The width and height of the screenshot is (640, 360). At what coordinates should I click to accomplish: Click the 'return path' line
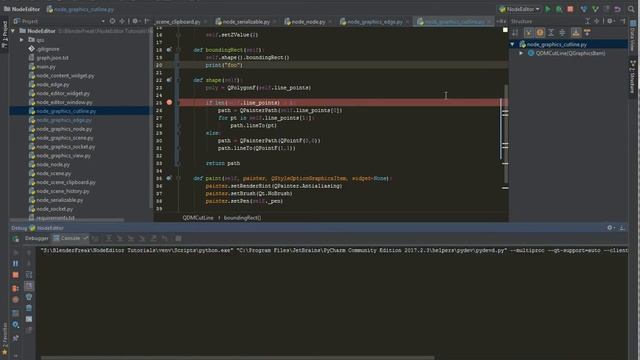coord(223,163)
